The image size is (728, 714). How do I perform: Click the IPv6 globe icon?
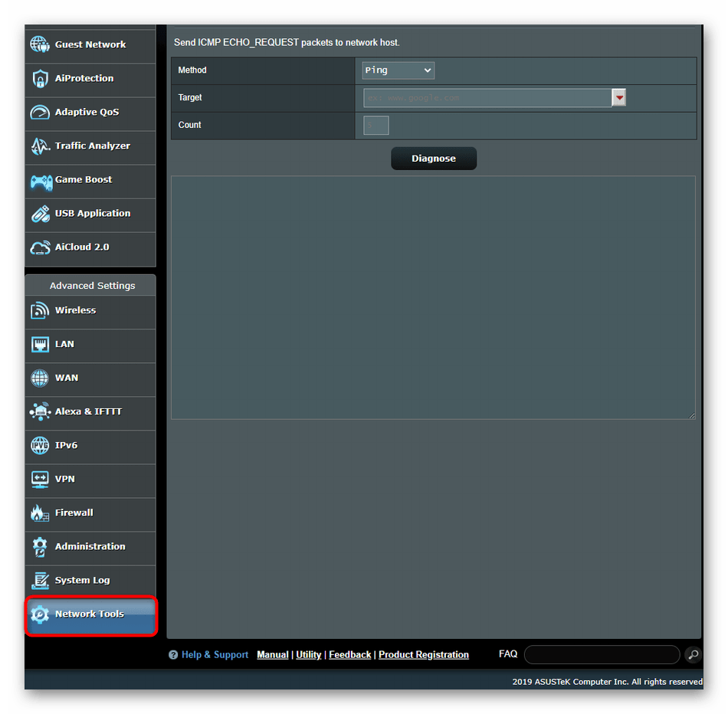[x=40, y=446]
